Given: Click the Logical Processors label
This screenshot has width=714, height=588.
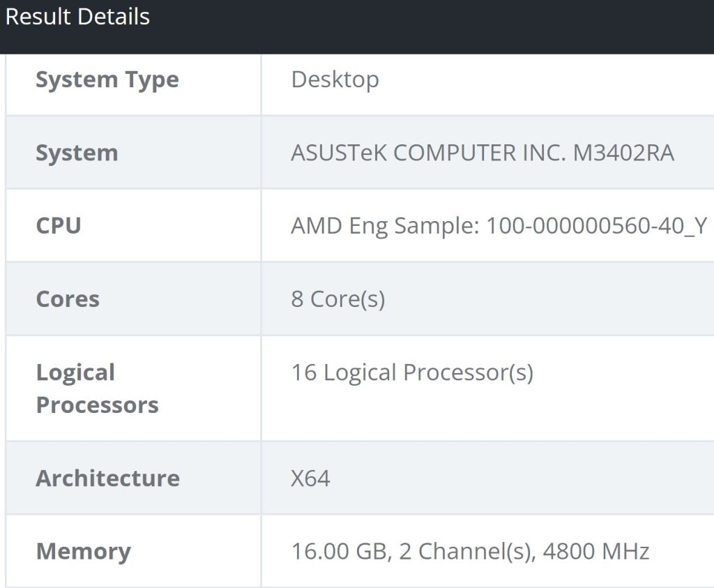Looking at the screenshot, I should pyautogui.click(x=97, y=389).
